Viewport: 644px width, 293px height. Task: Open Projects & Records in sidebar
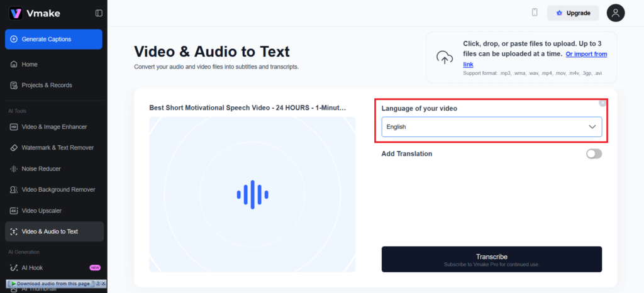47,86
